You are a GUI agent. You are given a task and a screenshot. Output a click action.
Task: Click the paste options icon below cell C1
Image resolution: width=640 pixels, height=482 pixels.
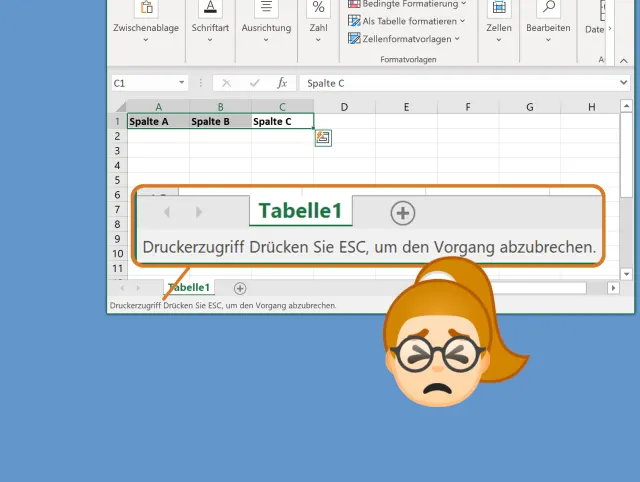[323, 138]
